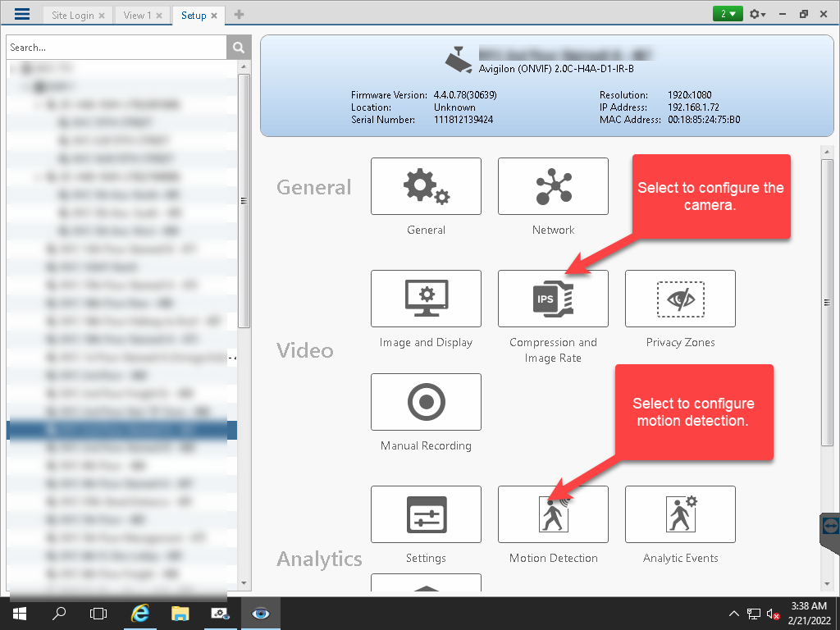Open the green notifications dropdown
This screenshot has height=630, width=840.
728,14
